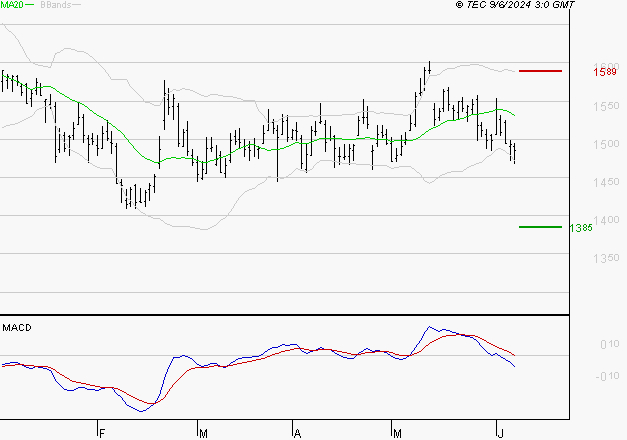The height and width of the screenshot is (440, 627).
Task: Click the 1500 price axis label
Action: (606, 144)
